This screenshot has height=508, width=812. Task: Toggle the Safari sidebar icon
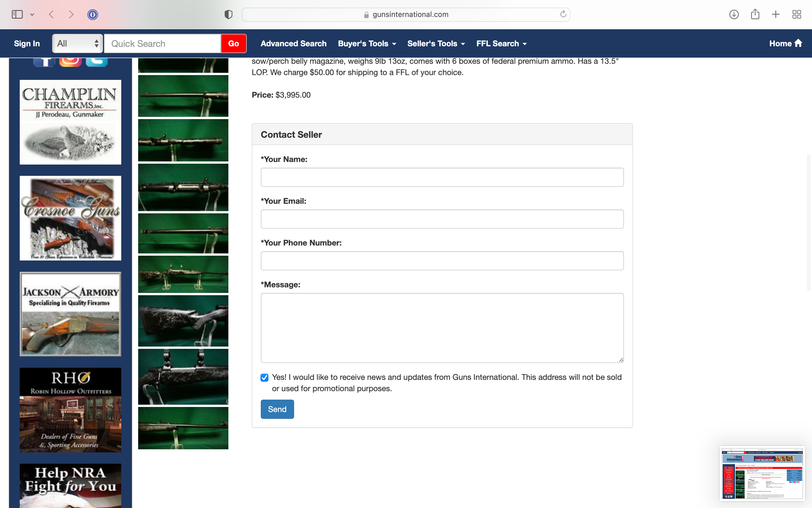pyautogui.click(x=17, y=14)
